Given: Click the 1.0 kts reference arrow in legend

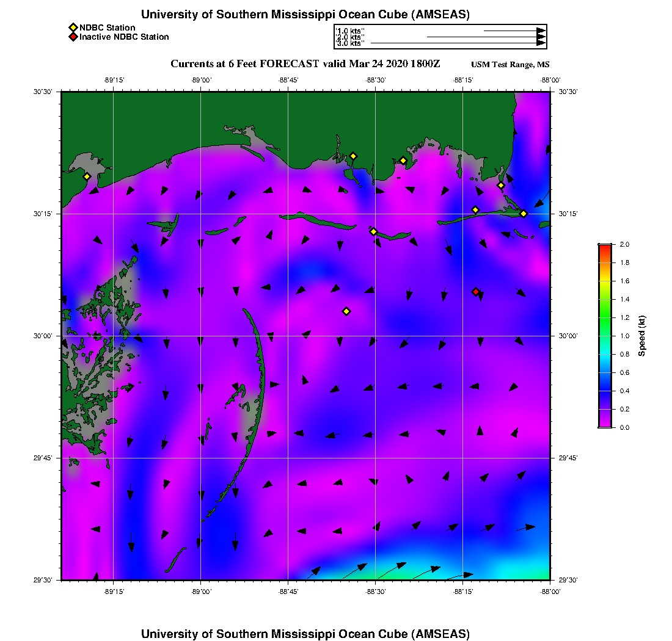Looking at the screenshot, I should pos(514,30).
